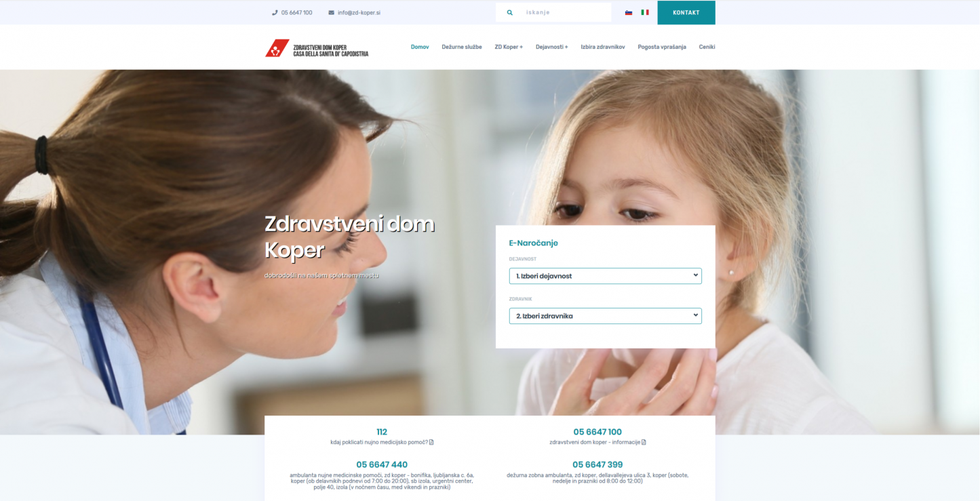This screenshot has height=501, width=980.
Task: Open the Izberi zdravnika dropdown
Action: coord(605,316)
